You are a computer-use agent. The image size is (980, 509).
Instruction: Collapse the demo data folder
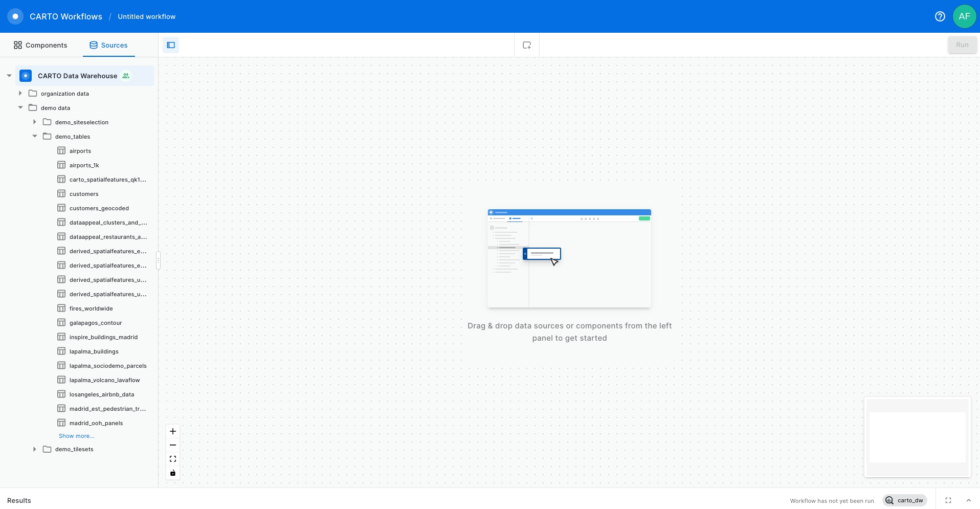click(20, 107)
